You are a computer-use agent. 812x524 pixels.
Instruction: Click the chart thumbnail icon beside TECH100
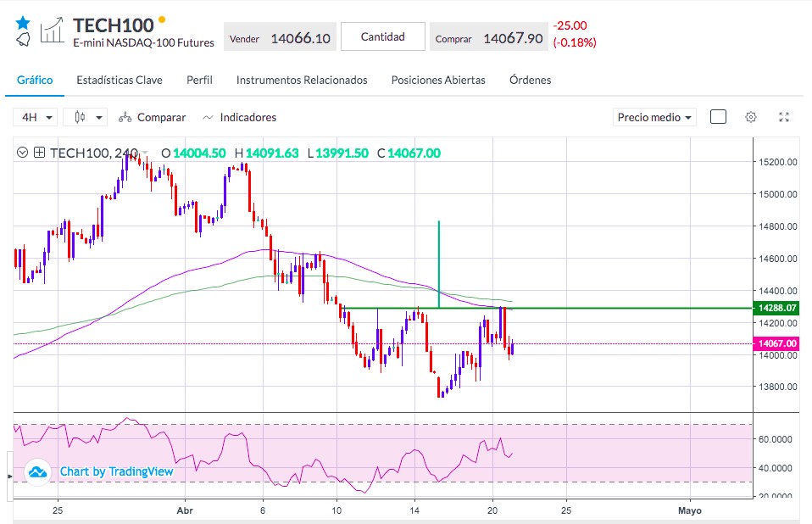[52, 30]
